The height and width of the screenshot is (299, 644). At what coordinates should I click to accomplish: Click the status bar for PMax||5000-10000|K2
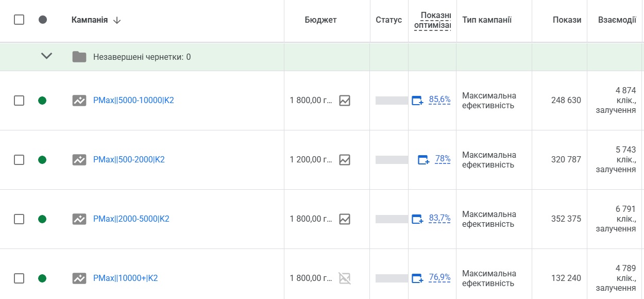point(392,101)
